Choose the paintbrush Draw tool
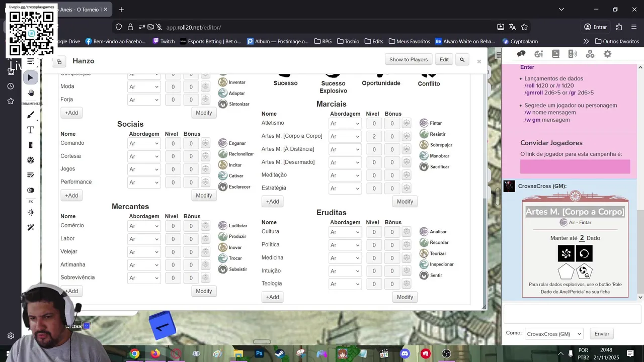This screenshot has height=362, width=644. coord(31,115)
